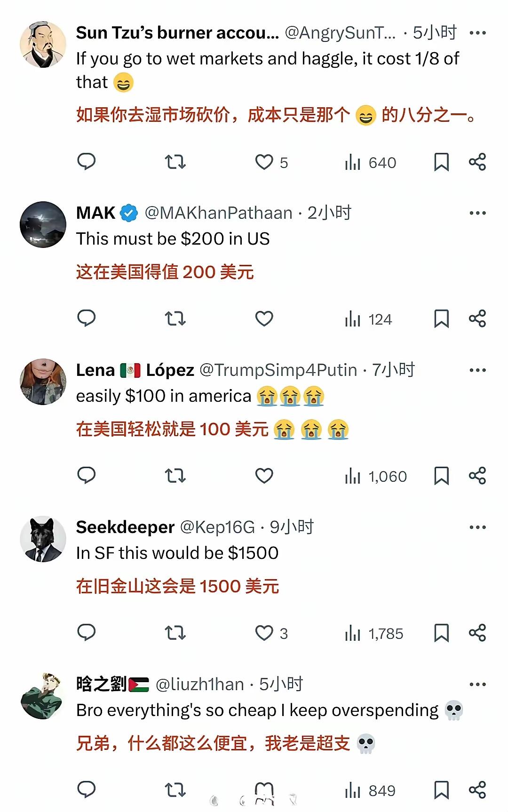The image size is (508, 812).
Task: Bookmark the MAK tweet
Action: coord(441,319)
